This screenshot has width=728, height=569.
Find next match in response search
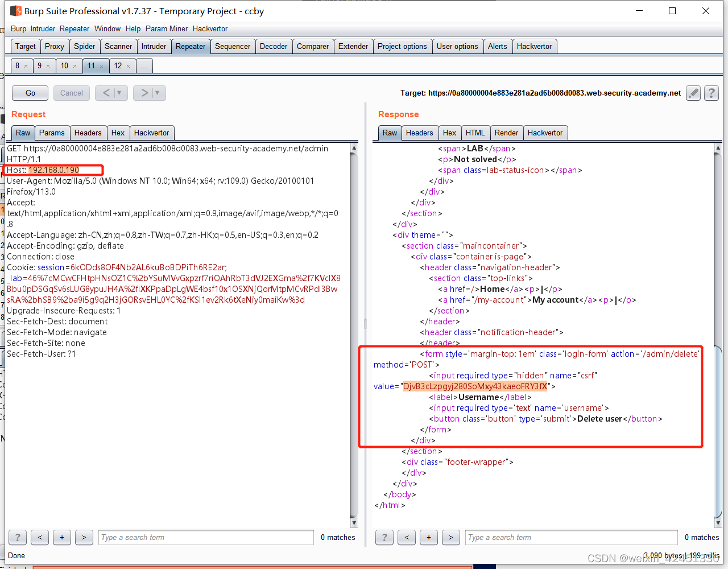tap(451, 537)
